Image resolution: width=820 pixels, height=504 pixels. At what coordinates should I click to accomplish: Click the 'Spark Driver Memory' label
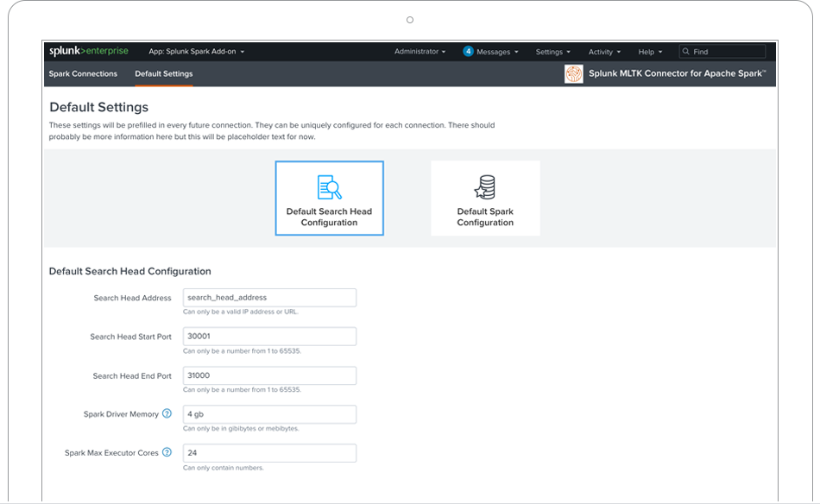click(x=121, y=414)
